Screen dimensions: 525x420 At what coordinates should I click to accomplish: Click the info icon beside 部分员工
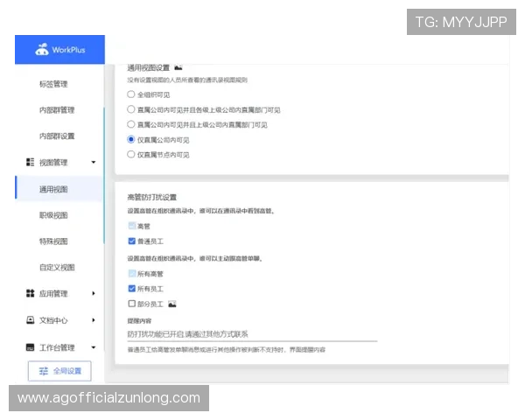pyautogui.click(x=172, y=304)
